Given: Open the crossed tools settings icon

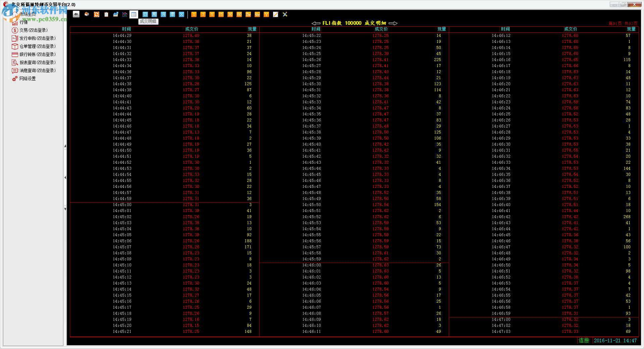Looking at the screenshot, I should click(x=285, y=14).
